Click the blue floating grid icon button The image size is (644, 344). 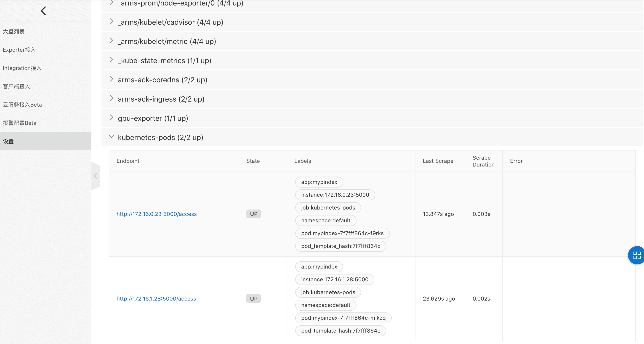pos(636,255)
